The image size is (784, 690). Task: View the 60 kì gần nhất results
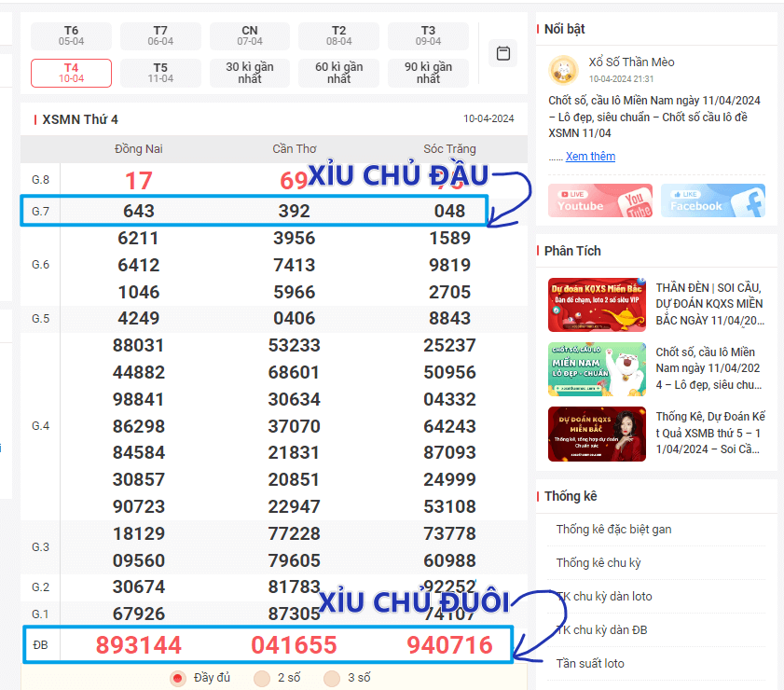click(x=338, y=71)
